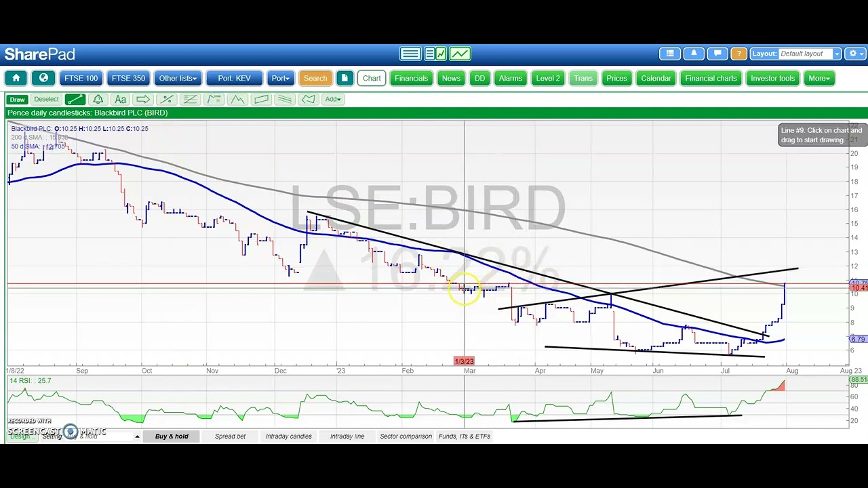The image size is (868, 488).
Task: Click the green 88.51 RSI value label
Action: click(x=859, y=380)
